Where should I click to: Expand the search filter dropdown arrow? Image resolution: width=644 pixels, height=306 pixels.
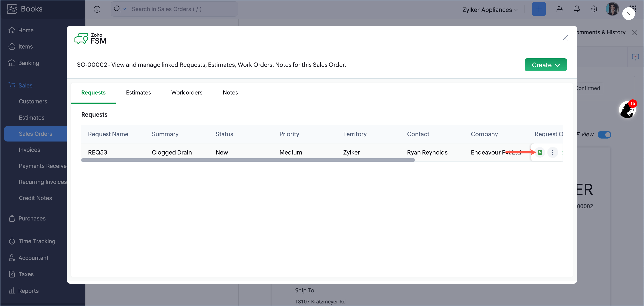click(x=124, y=9)
